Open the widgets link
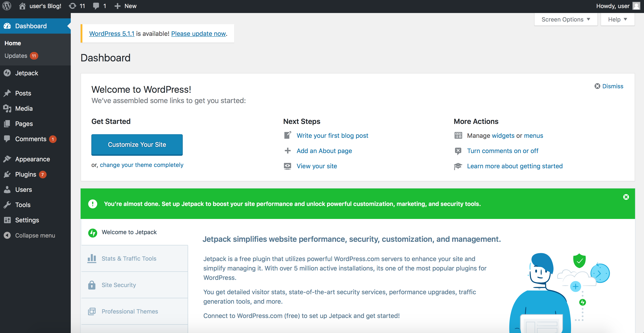This screenshot has height=333, width=644. pyautogui.click(x=503, y=135)
